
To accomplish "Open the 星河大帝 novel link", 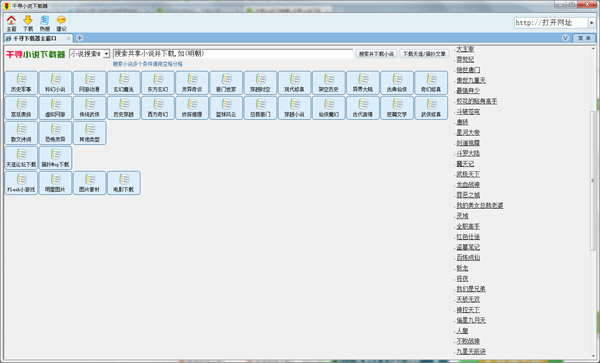I will pos(468,132).
